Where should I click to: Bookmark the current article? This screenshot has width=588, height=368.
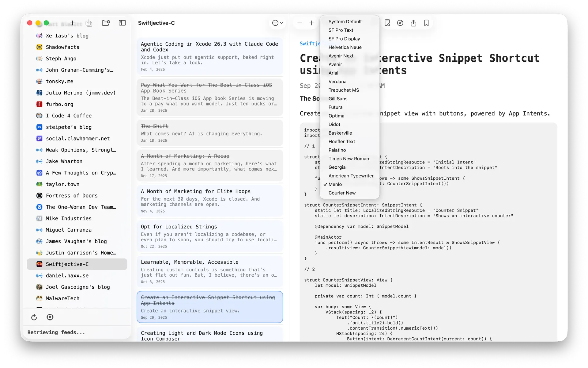click(426, 23)
